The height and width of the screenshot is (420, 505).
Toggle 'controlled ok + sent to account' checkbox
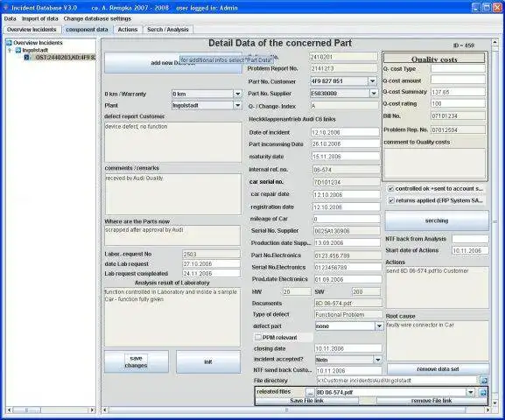click(390, 189)
